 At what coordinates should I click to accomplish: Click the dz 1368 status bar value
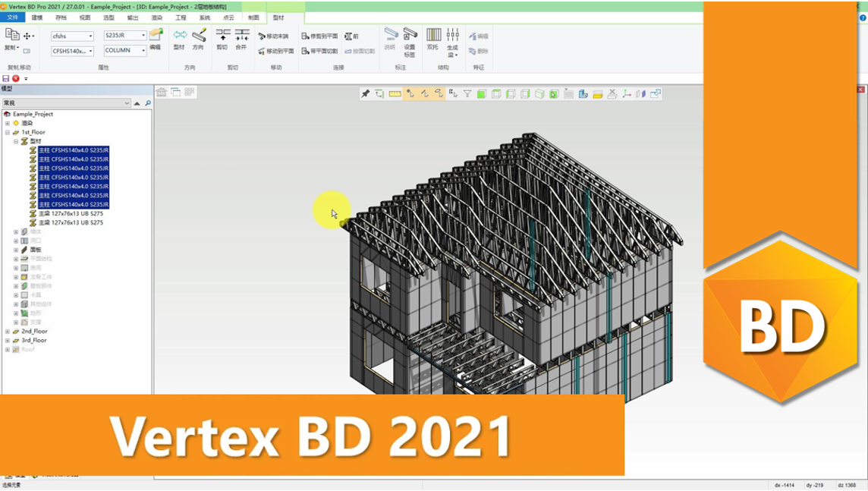click(847, 486)
